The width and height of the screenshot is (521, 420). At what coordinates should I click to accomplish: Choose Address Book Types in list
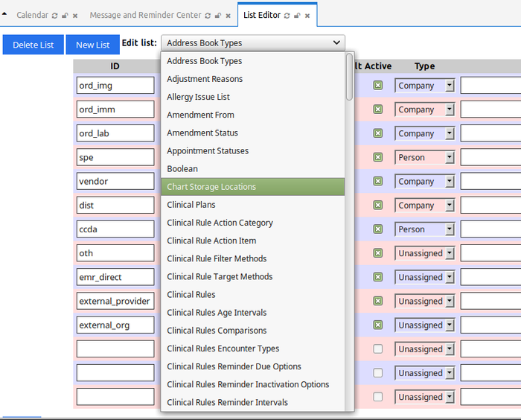(253, 61)
